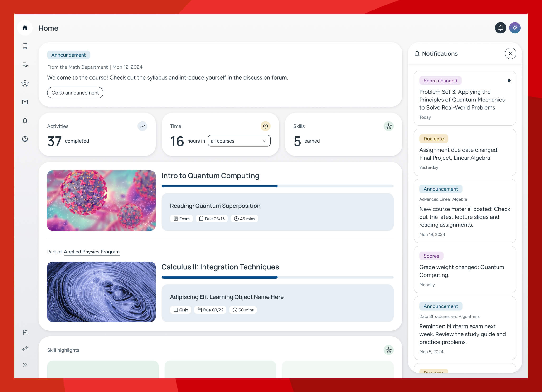Viewport: 542px width, 392px height.
Task: Open the Score changed notification
Action: point(465,98)
